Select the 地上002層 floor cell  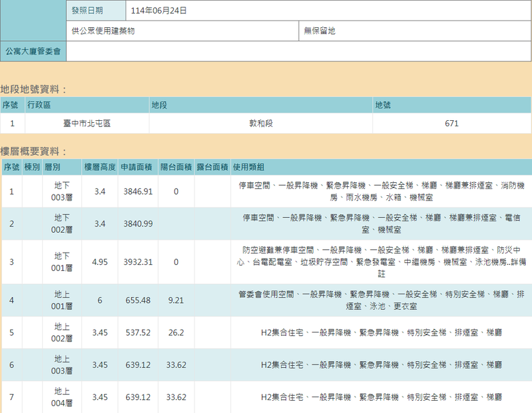pyautogui.click(x=62, y=332)
